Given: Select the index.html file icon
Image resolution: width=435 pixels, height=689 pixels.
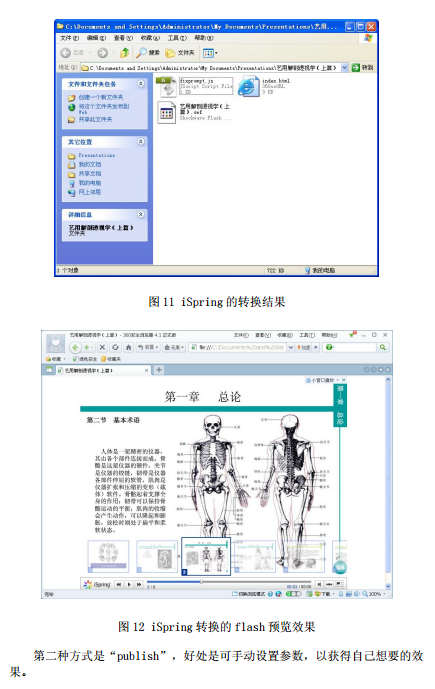Looking at the screenshot, I should 248,87.
